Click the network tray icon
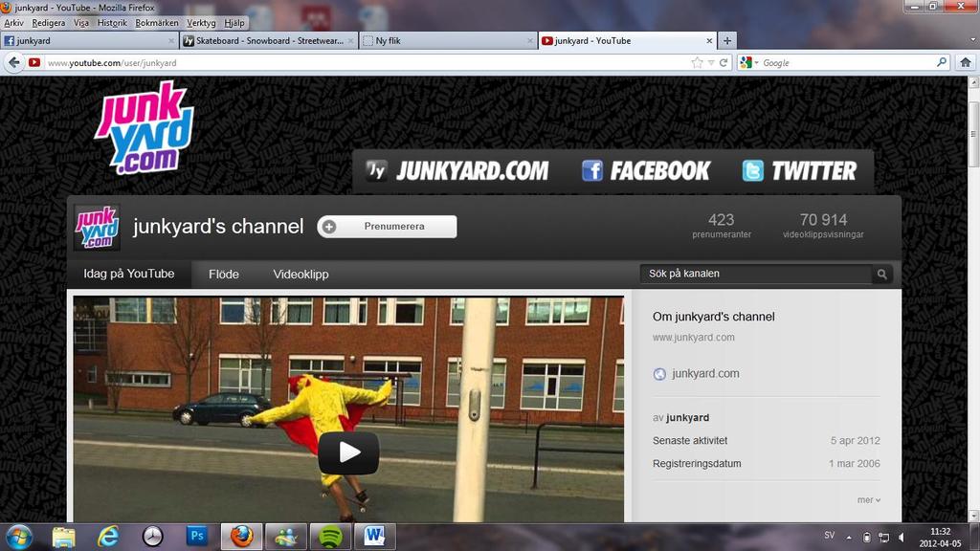The width and height of the screenshot is (980, 551). click(883, 538)
